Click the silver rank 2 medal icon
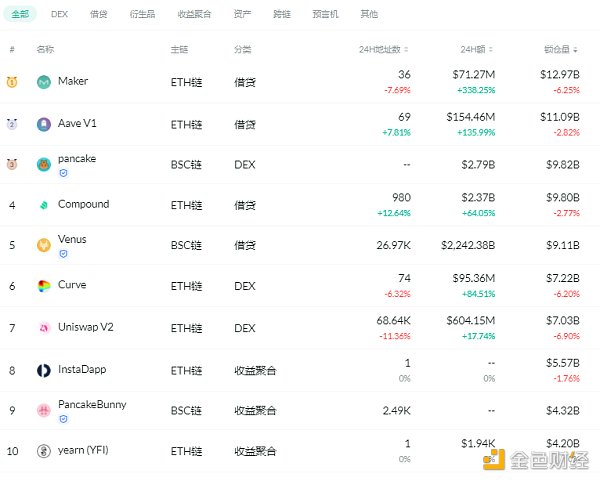The image size is (600, 481). point(12,124)
